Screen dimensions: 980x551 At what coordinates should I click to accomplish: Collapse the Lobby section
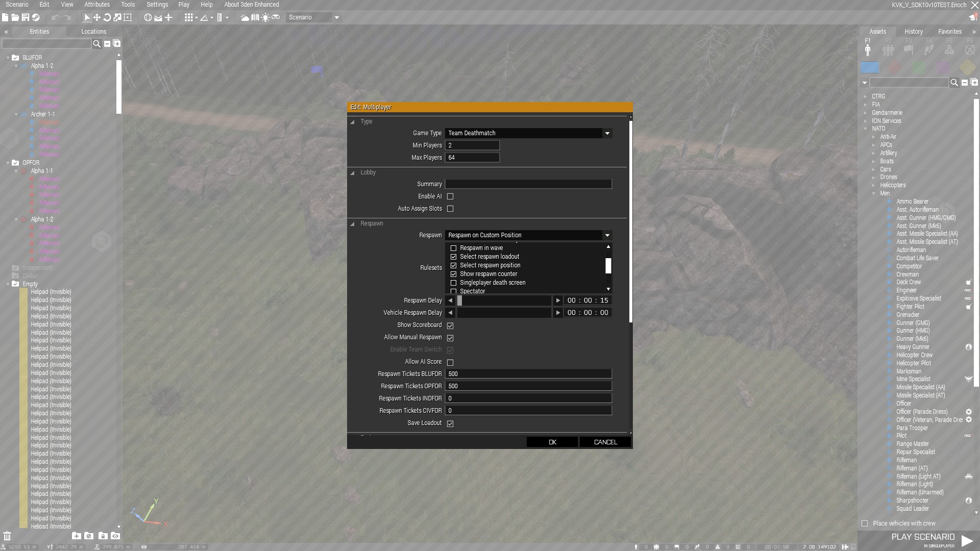[353, 172]
